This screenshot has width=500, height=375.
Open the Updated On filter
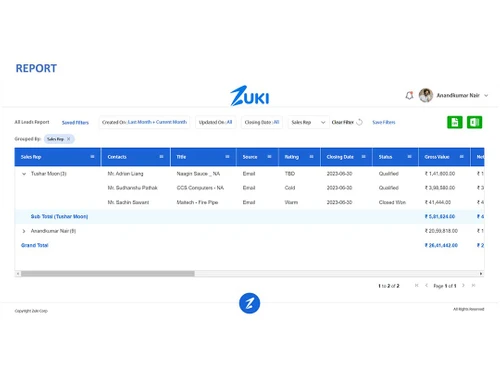(215, 122)
